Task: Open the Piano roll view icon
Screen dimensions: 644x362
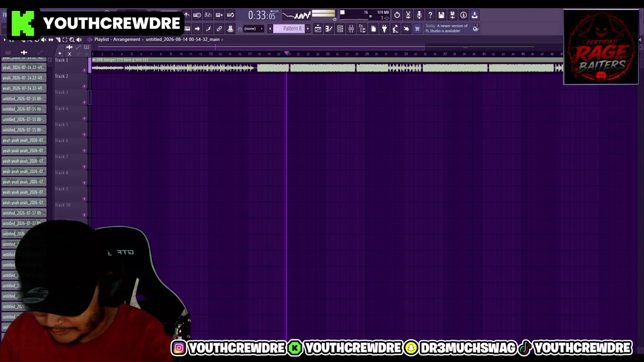Action: pyautogui.click(x=329, y=29)
